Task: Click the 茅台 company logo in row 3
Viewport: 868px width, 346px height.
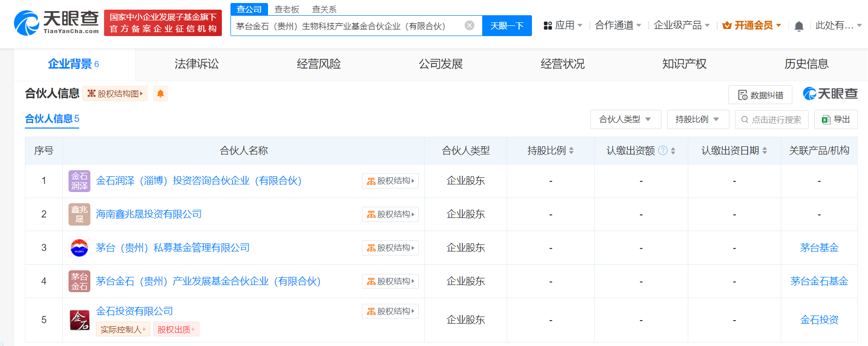Action: tap(79, 248)
